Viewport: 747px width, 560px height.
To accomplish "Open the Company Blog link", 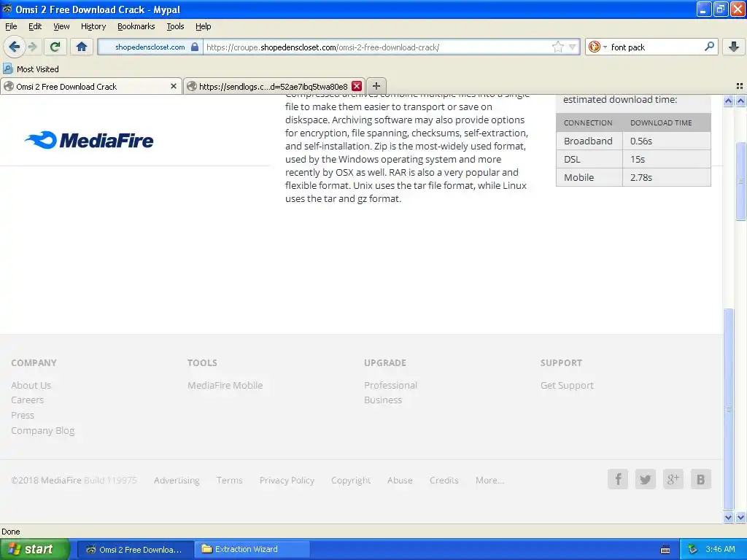I will (42, 430).
